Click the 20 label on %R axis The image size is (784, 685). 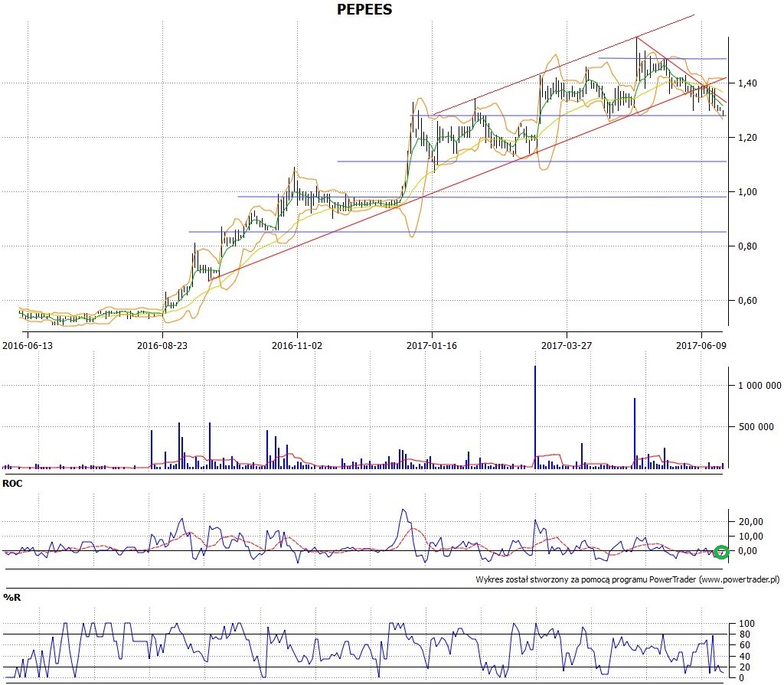click(x=744, y=667)
